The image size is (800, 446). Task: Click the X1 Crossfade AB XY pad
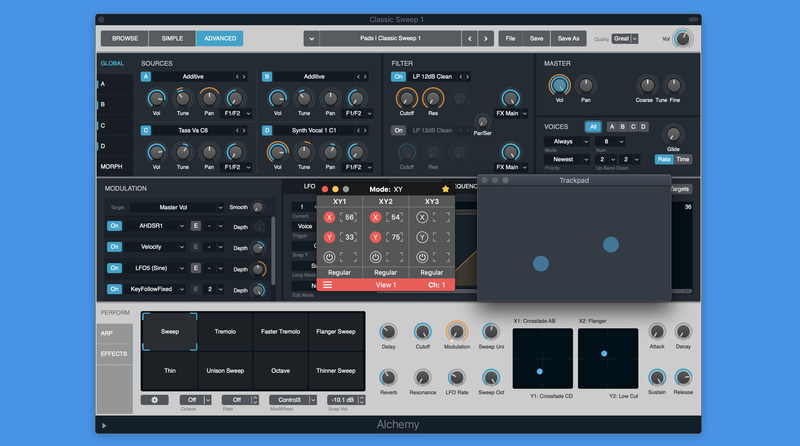542,359
